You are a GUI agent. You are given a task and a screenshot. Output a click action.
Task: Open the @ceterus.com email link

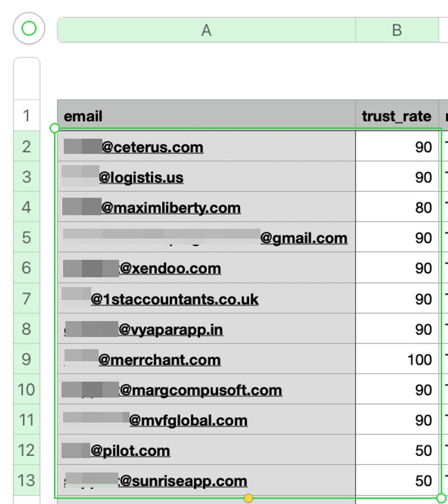[x=153, y=147]
